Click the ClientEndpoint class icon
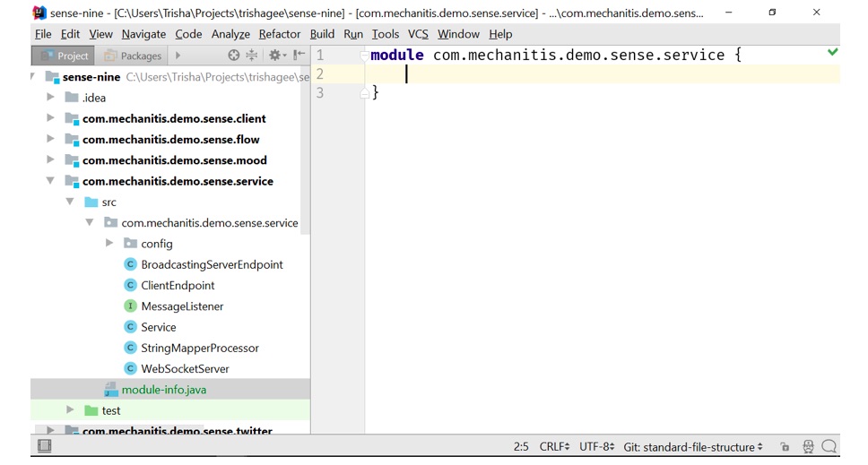 130,285
